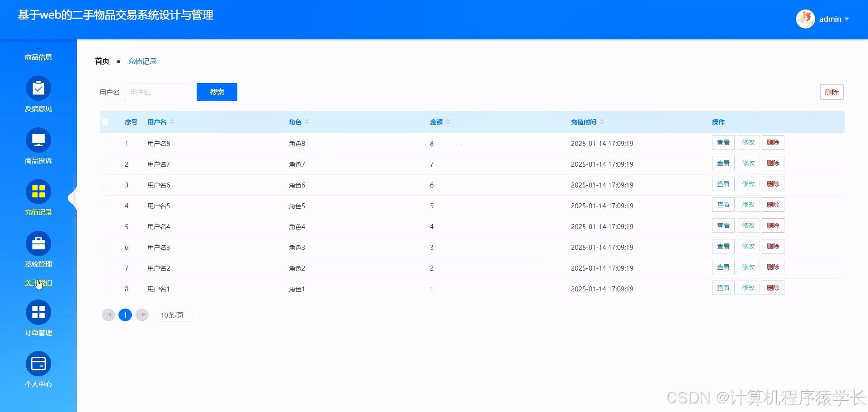This screenshot has height=412, width=868.
Task: Check the row for 用户名2
Action: 105,268
